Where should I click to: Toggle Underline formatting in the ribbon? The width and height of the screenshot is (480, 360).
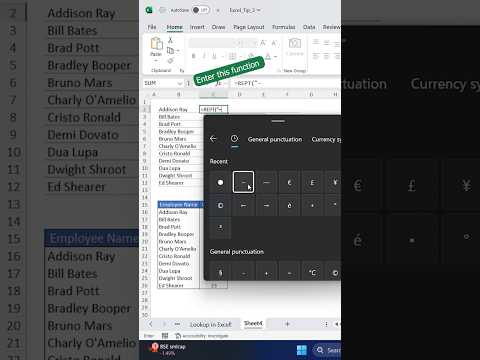click(214, 56)
